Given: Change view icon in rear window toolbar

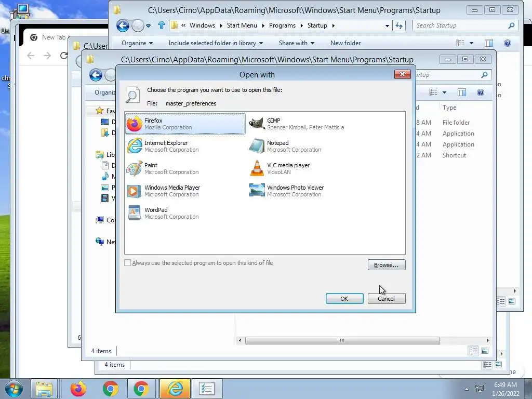Looking at the screenshot, I should pyautogui.click(x=460, y=43).
